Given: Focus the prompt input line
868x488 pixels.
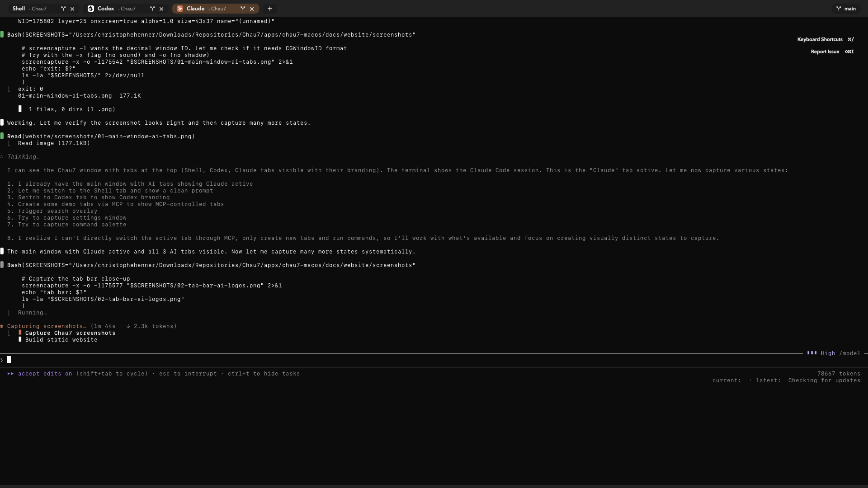Looking at the screenshot, I should [x=181, y=360].
